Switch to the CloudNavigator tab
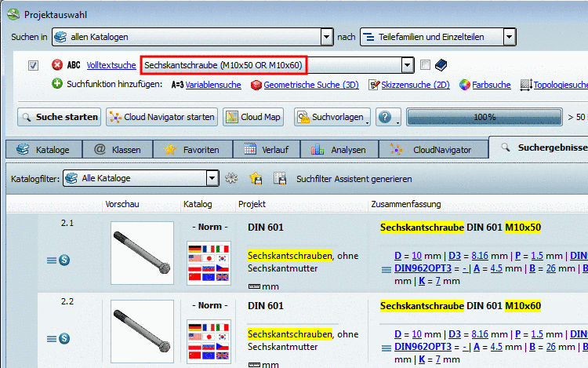Viewport: 588px width, 368px height. click(x=434, y=150)
